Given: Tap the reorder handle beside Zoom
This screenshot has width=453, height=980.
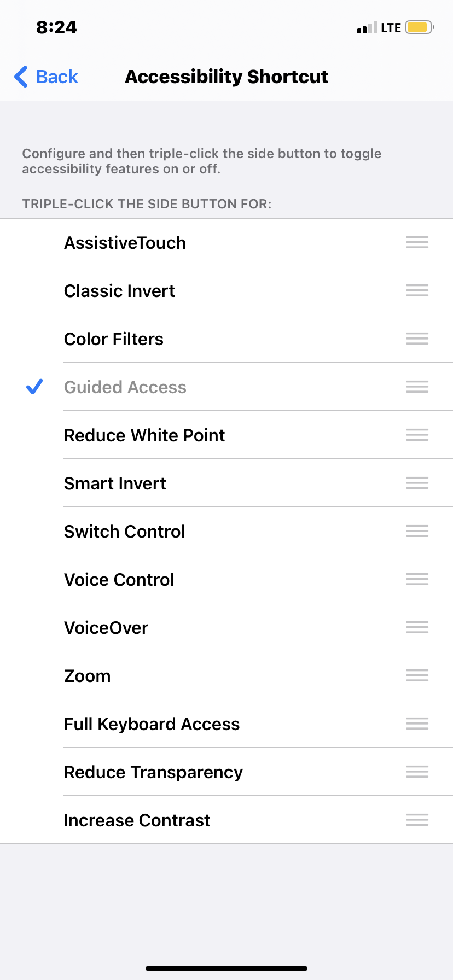Looking at the screenshot, I should 417,675.
